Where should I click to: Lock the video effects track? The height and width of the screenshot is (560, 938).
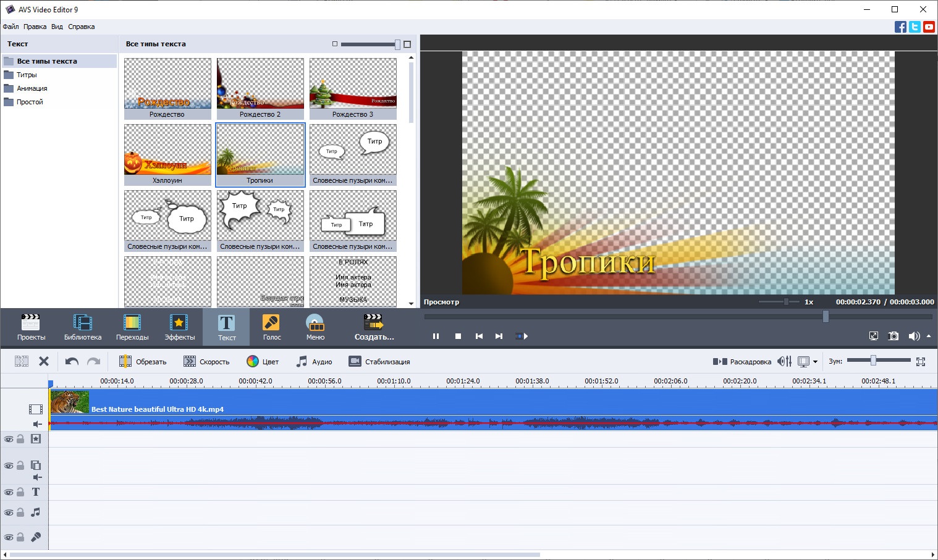click(x=20, y=439)
